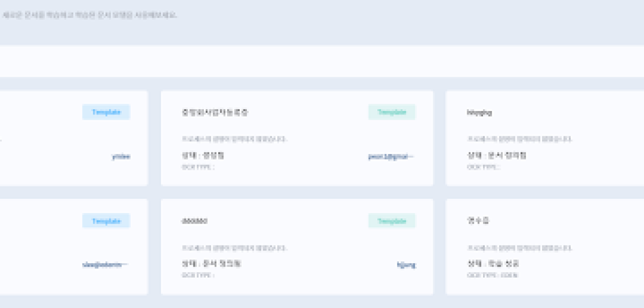Screen dimensions: 644x308
Task: Click the jwon1@gmai... email label
Action: (x=391, y=156)
